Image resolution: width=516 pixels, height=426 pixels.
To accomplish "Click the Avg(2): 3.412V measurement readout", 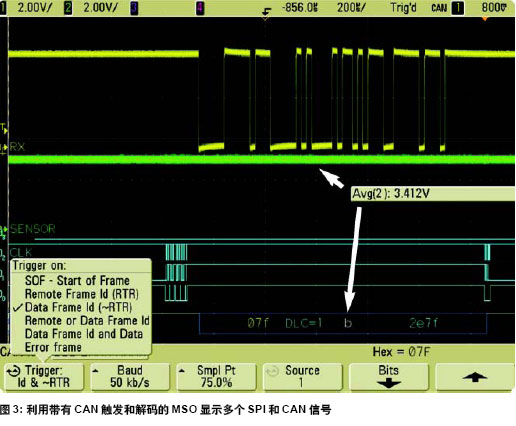I will tap(391, 194).
